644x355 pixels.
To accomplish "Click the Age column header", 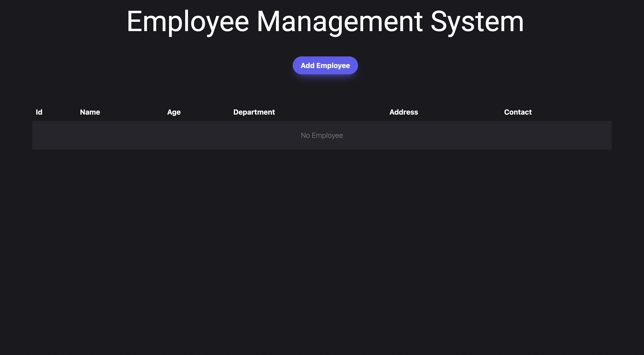I will 174,112.
